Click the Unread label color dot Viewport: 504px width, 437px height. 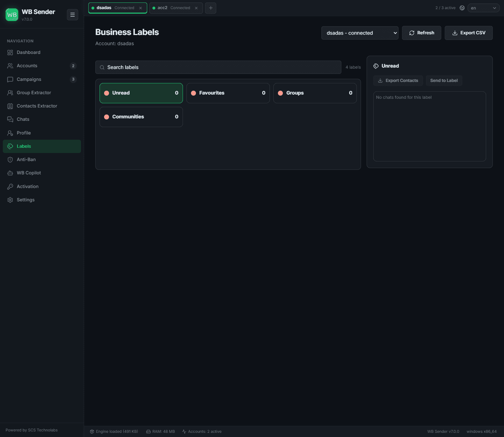pos(107,93)
